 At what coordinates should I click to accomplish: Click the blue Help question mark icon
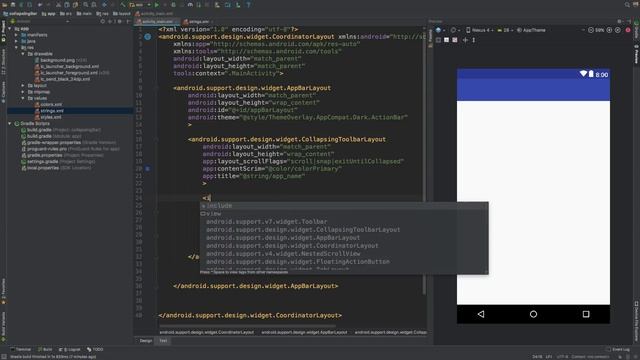pyautogui.click(x=248, y=5)
